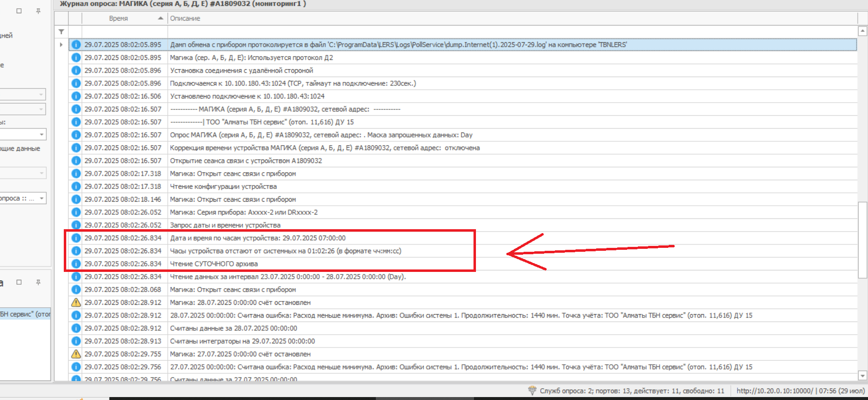Click the square float icon on top left panel
Screen dimensions: 868x400
[19, 11]
